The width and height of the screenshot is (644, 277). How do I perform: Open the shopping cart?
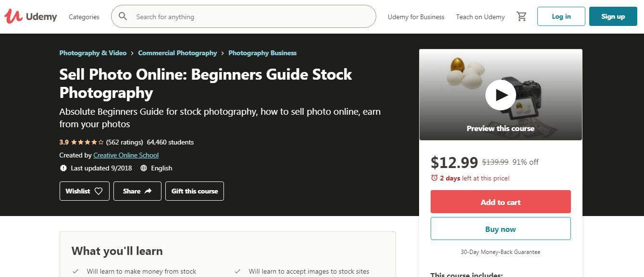click(521, 16)
